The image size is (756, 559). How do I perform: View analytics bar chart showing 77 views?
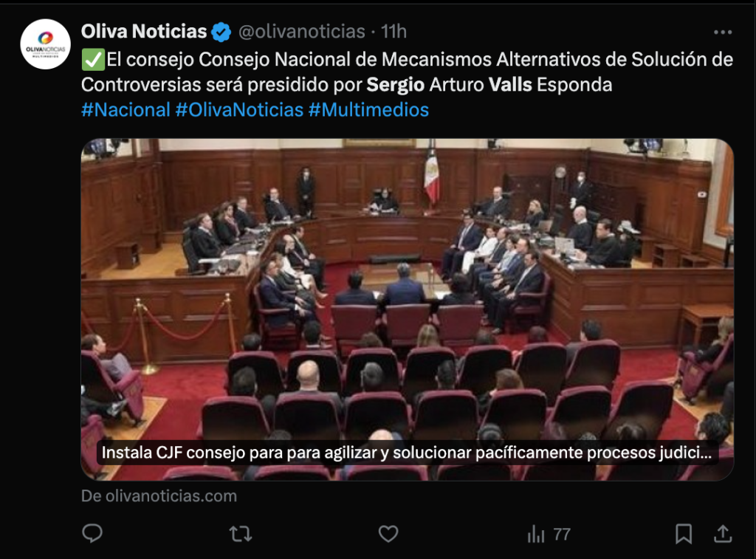549,534
